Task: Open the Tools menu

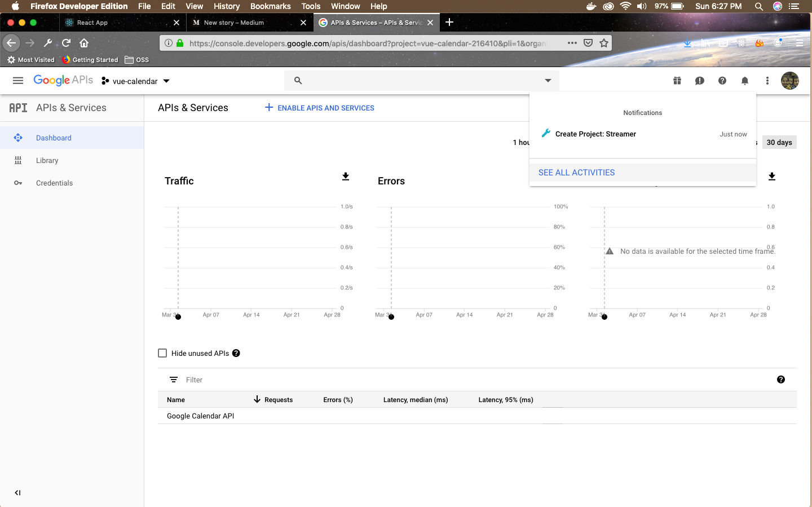Action: click(x=311, y=6)
